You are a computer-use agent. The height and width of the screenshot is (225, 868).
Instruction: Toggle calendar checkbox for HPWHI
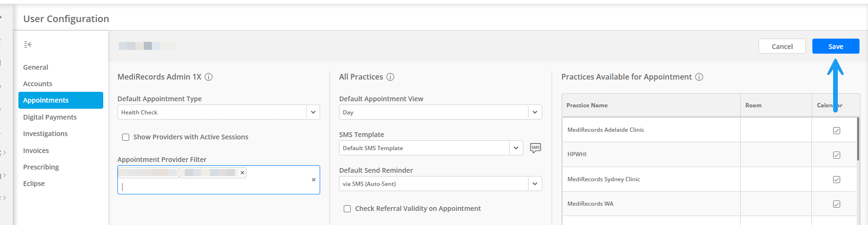coord(836,155)
